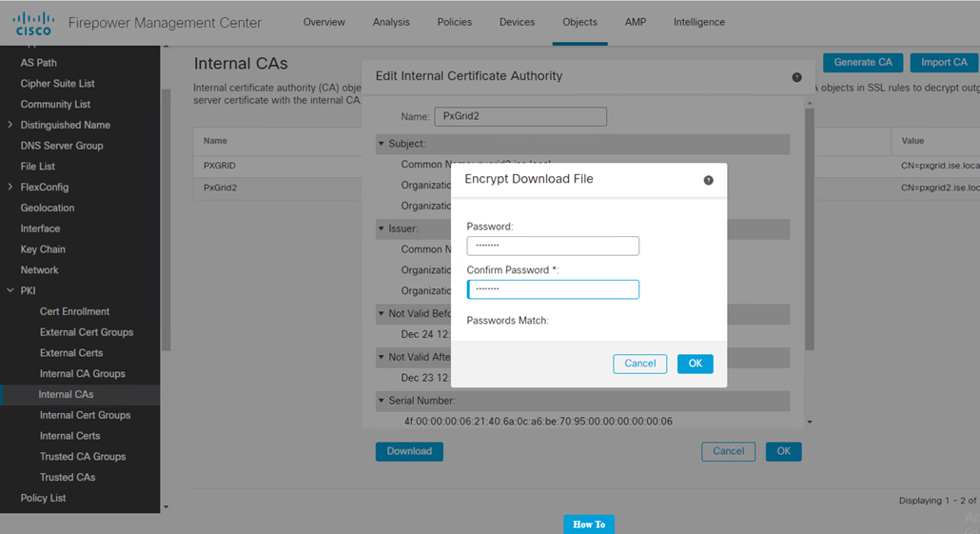
Task: Select Key Chain in sidebar
Action: 43,249
